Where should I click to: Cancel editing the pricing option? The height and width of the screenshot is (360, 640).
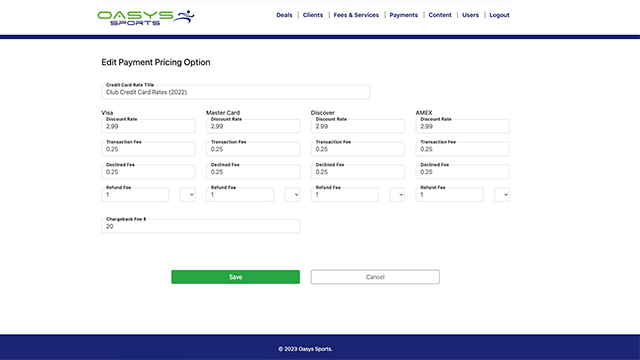pyautogui.click(x=375, y=277)
